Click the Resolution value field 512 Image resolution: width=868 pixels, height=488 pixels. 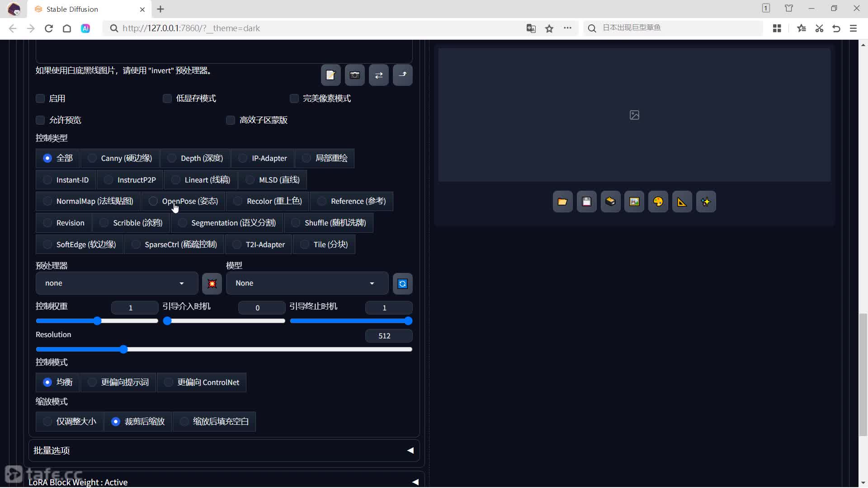[x=388, y=336]
